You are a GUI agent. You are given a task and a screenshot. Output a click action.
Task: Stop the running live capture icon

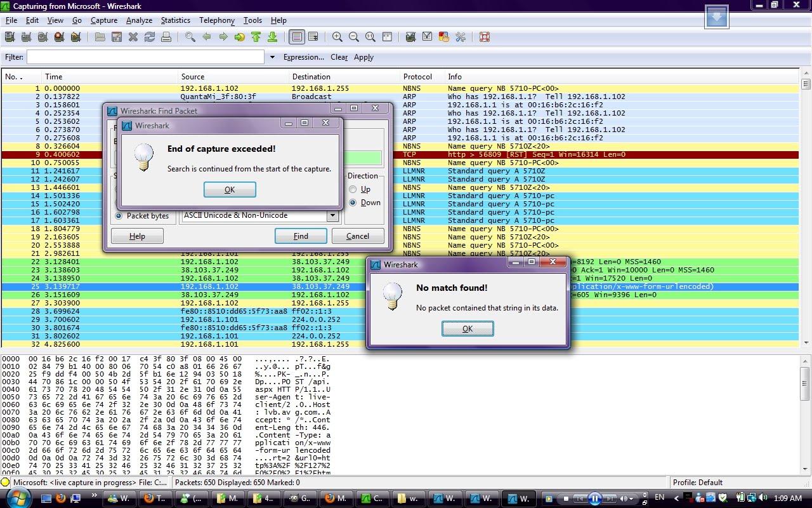coord(60,37)
